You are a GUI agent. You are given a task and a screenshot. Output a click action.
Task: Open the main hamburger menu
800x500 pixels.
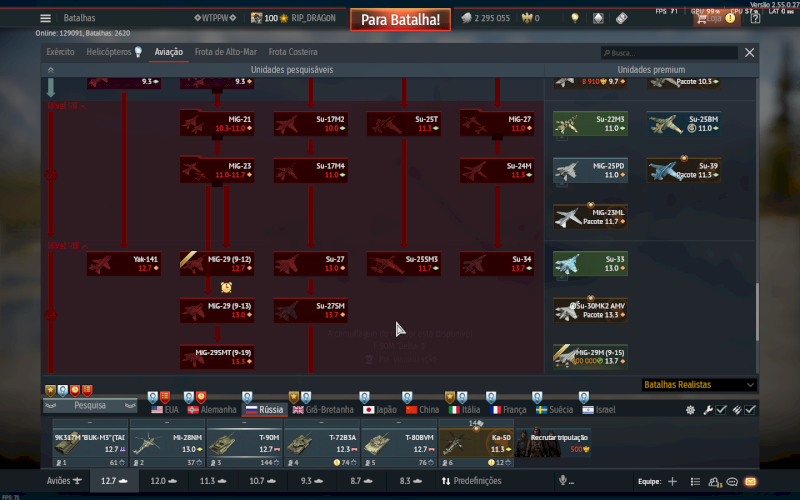[x=45, y=18]
